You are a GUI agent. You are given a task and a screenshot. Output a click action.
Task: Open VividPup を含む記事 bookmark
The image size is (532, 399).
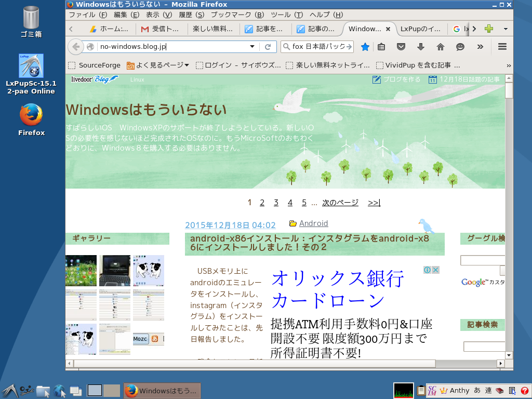click(419, 65)
